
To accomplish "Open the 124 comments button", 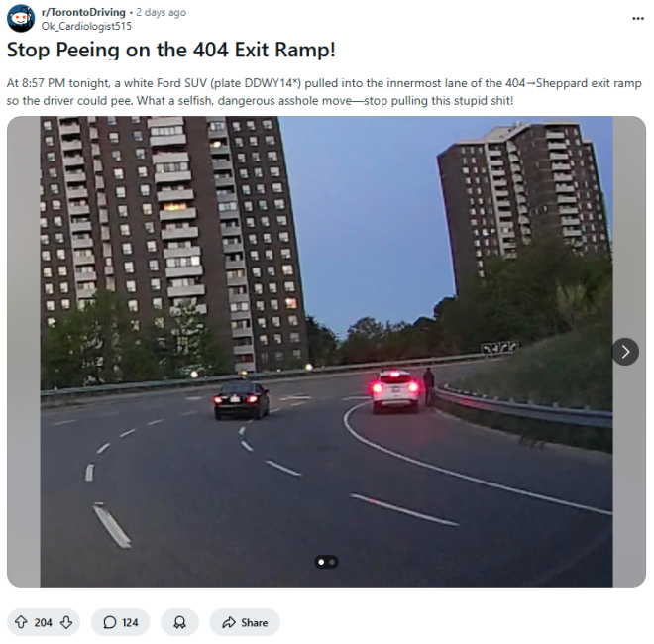I will (x=120, y=622).
